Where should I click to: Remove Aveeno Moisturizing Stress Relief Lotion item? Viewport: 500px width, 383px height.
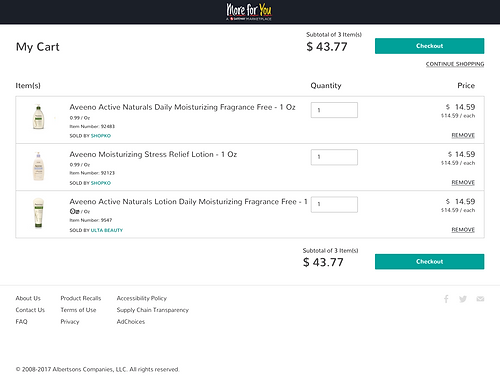463,182
